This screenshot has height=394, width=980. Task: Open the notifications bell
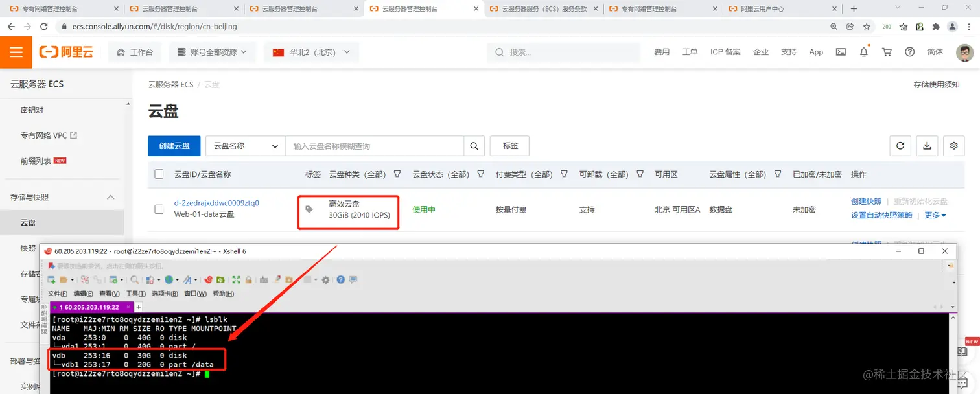pyautogui.click(x=864, y=52)
